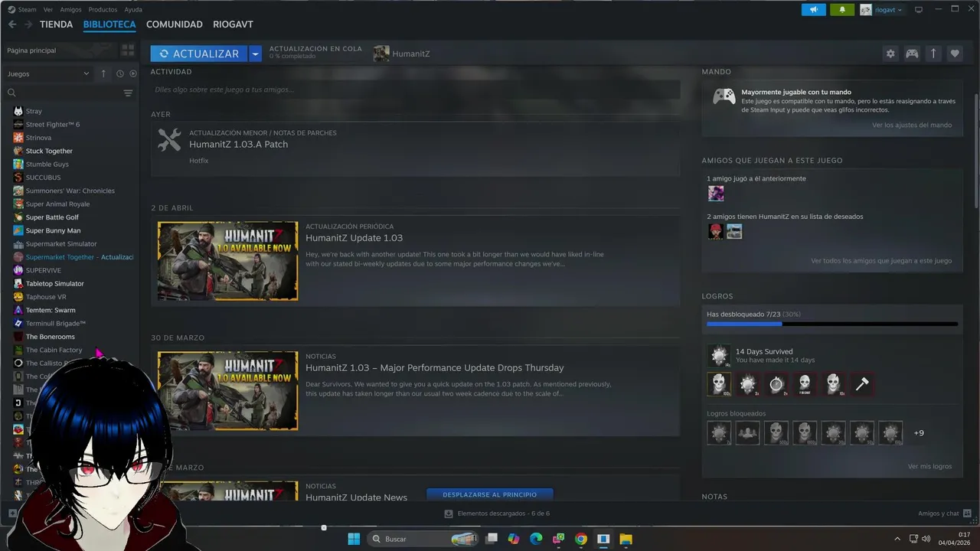Open the Ayuda menu
Image resolution: width=980 pixels, height=551 pixels.
(133, 10)
